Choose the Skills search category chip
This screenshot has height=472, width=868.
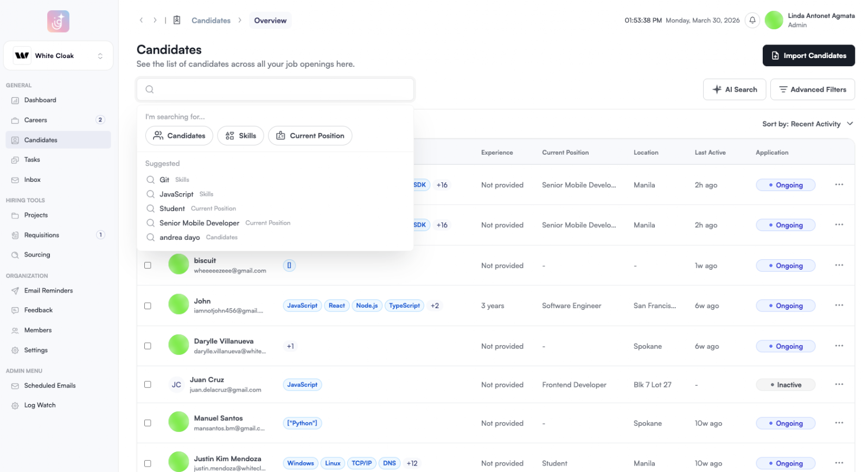240,136
